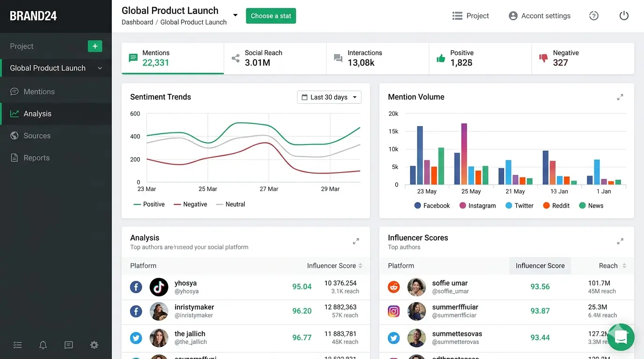Expand the Mention Volume chart fullscreen
This screenshot has width=644, height=359.
[620, 97]
